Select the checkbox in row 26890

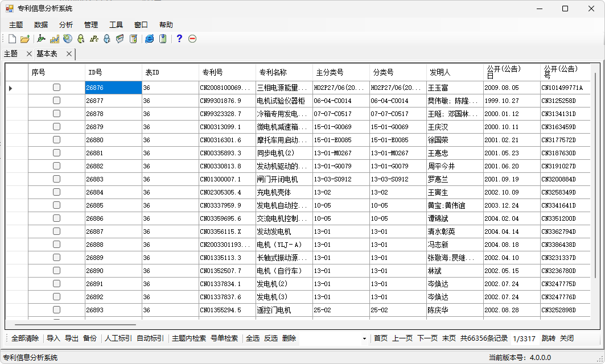pos(57,271)
